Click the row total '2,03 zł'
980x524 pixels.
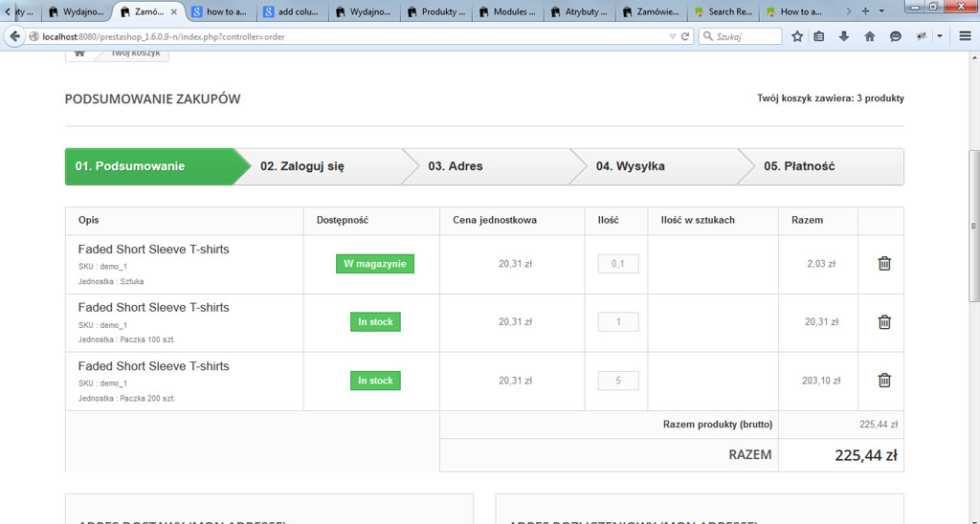(821, 264)
